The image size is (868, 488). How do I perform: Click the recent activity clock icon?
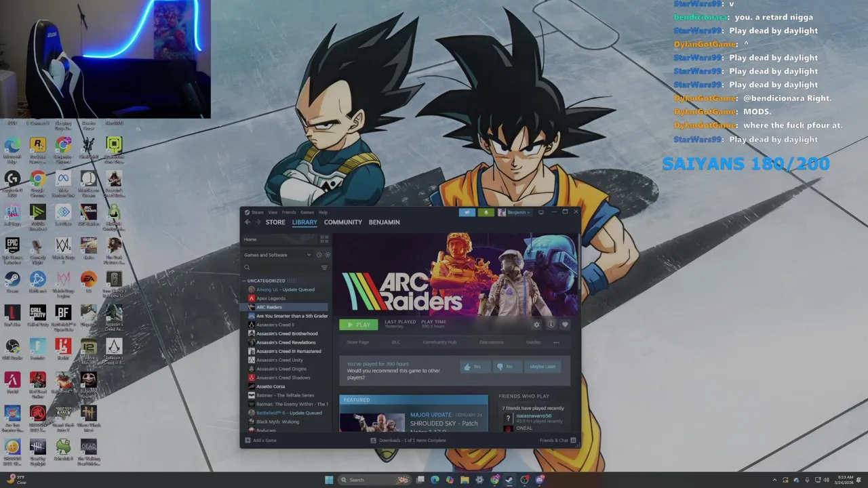pyautogui.click(x=319, y=255)
